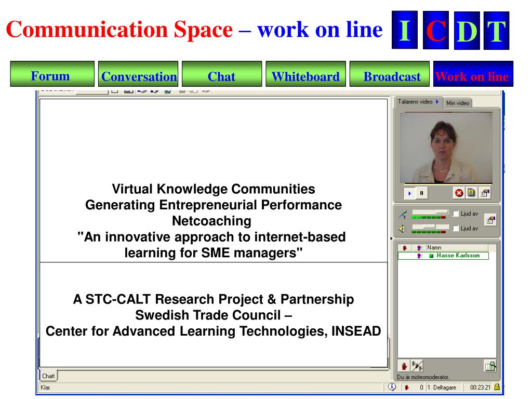The image size is (532, 399).
Task: Open audio settings icon next to Ljud av
Action: point(490,220)
